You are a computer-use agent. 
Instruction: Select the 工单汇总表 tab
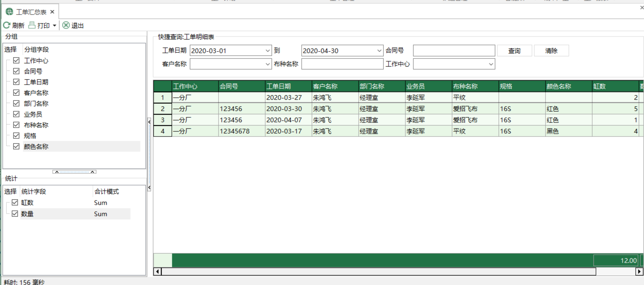pos(31,12)
